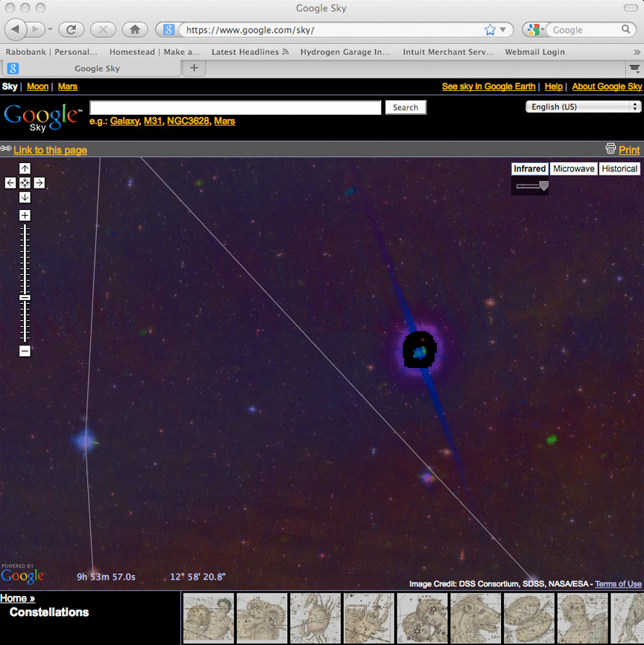Click the Stop loading button
Image resolution: width=644 pixels, height=645 pixels.
point(103,30)
